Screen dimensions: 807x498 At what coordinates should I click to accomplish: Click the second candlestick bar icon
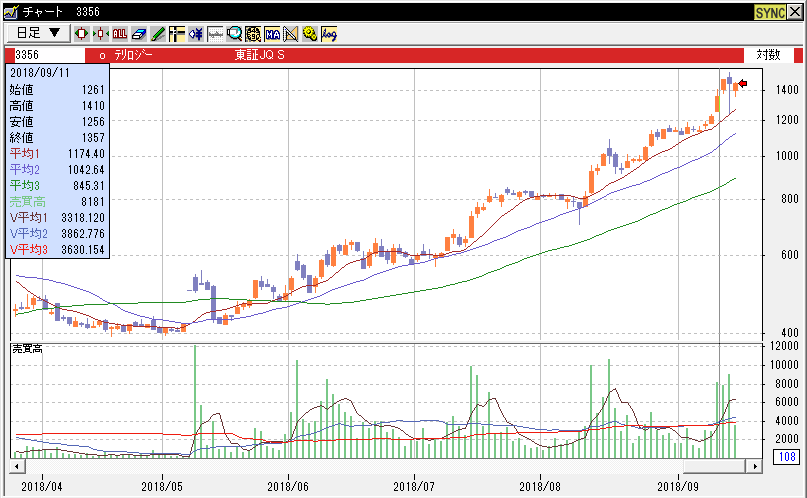tap(101, 33)
